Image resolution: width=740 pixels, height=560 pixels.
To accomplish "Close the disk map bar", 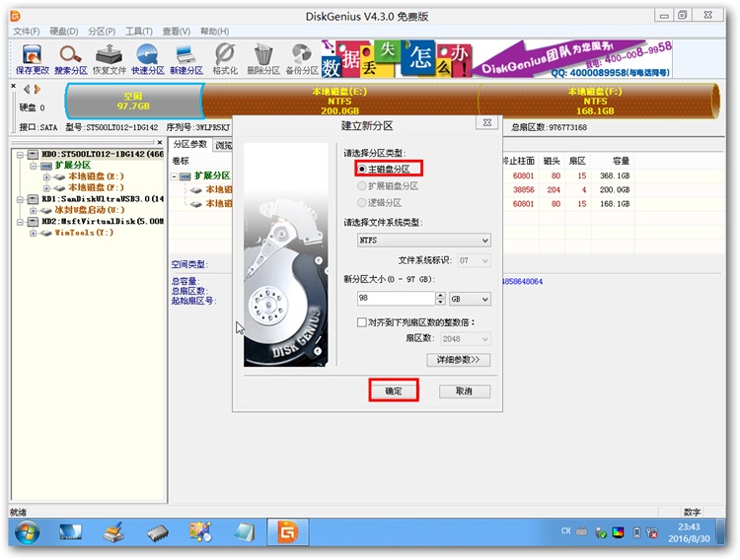I will coord(13,86).
